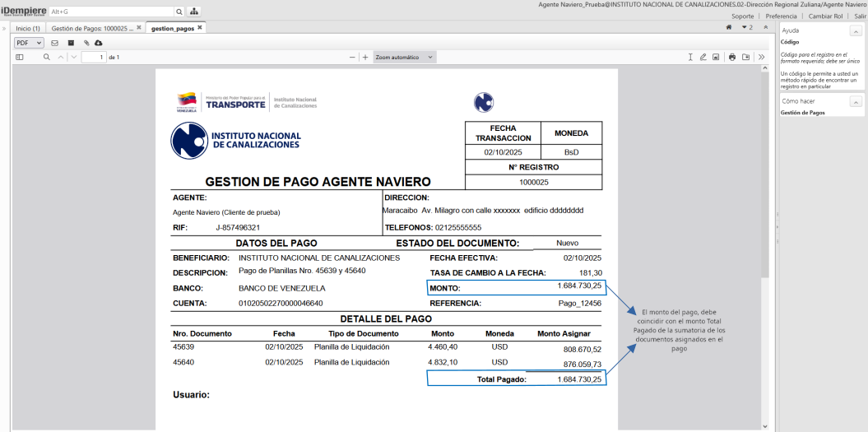Screen dimensions: 868x432
Task: Open the PDF format dropdown
Action: pyautogui.click(x=30, y=43)
